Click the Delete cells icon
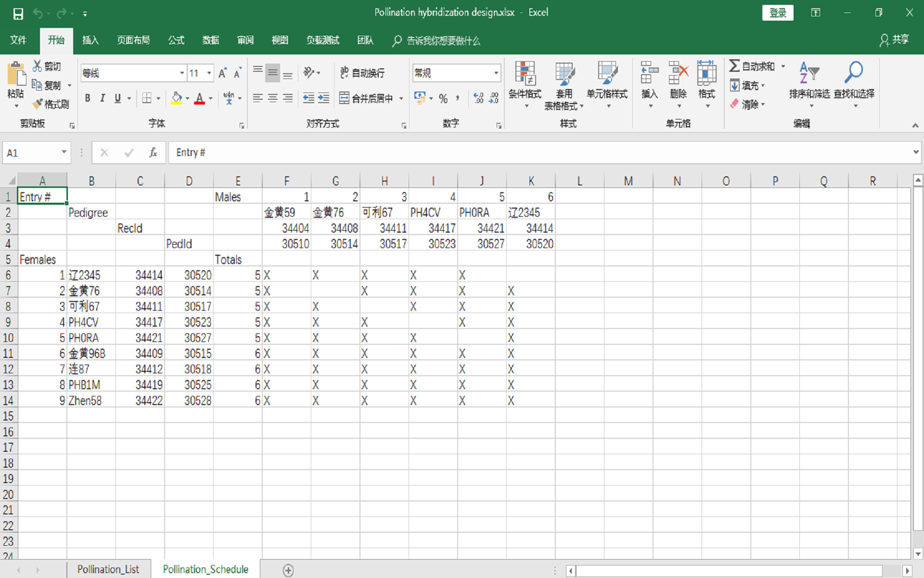This screenshot has height=578, width=924. (678, 73)
